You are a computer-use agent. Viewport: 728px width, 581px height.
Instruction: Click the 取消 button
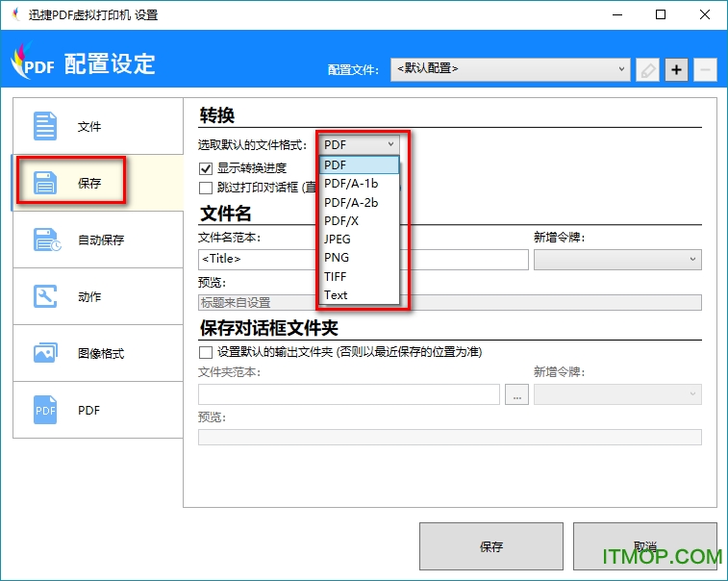[645, 546]
